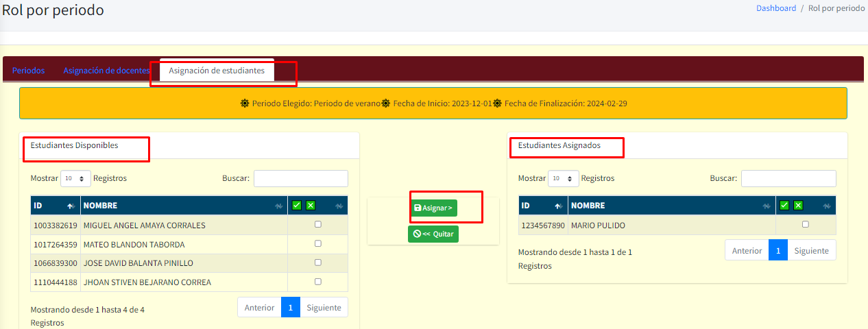Click Siguiente in Estudiantes Disponibles pagination

pos(324,308)
